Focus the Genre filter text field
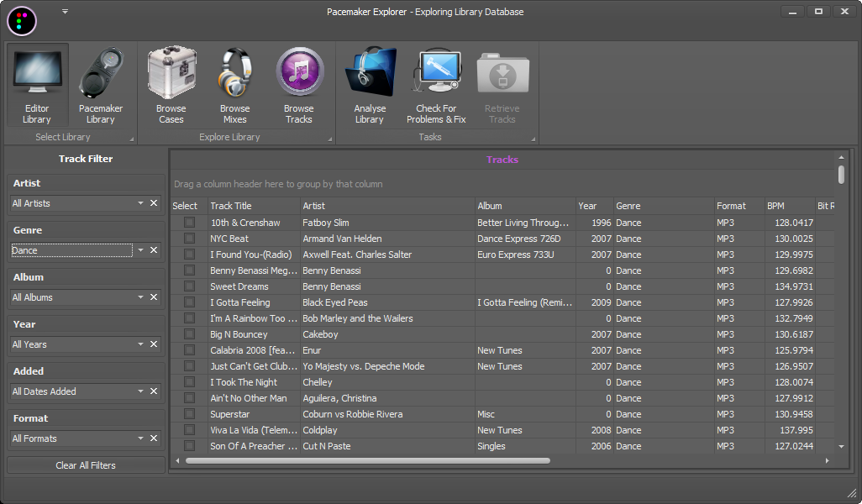Image resolution: width=862 pixels, height=504 pixels. click(x=72, y=250)
